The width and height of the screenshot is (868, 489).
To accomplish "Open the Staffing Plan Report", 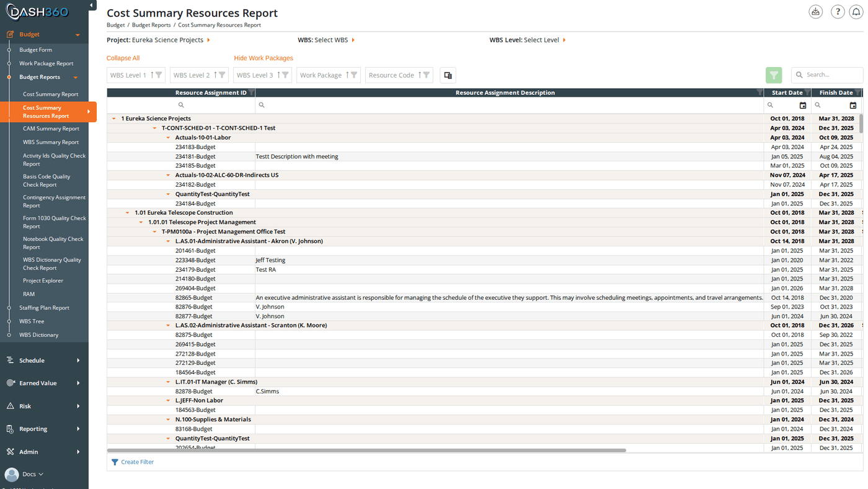I will pos(44,308).
